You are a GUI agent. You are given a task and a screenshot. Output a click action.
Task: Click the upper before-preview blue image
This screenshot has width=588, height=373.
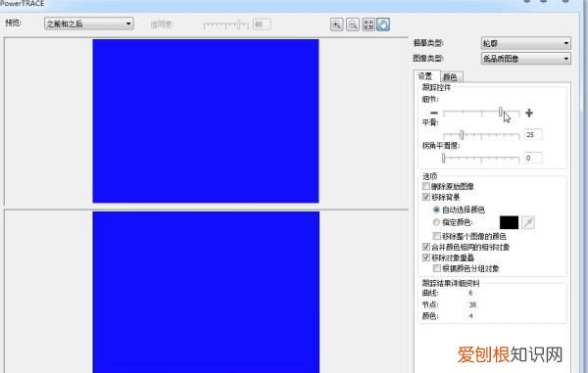pyautogui.click(x=206, y=121)
